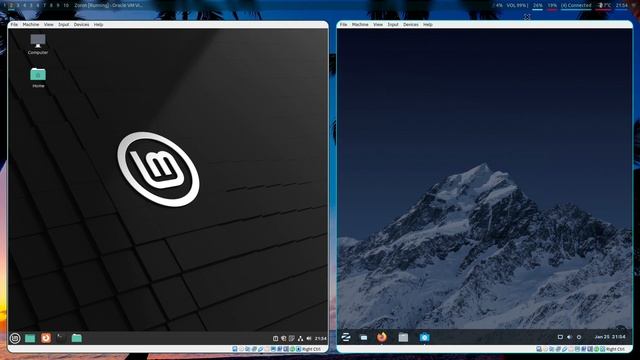Open the Software store in Zorin taskbar
Screen dimensions: 640x360
click(x=424, y=337)
